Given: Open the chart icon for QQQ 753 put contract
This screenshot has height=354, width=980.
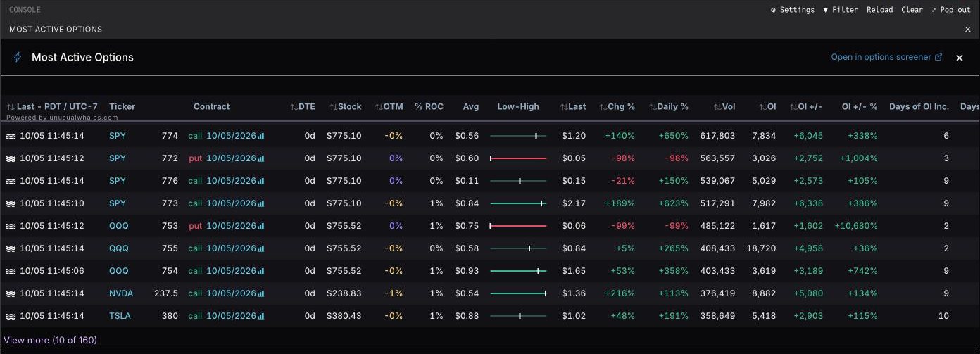Looking at the screenshot, I should (261, 226).
